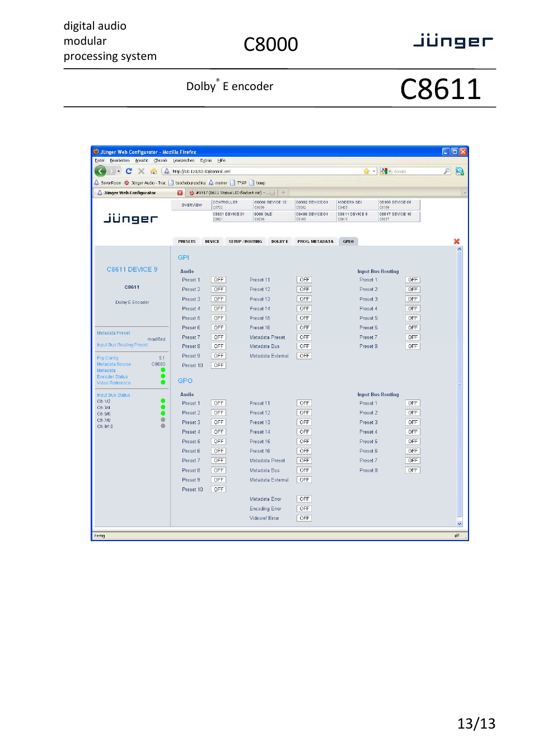Reload the page with the refresh icon
The height and width of the screenshot is (756, 534).
pos(129,171)
